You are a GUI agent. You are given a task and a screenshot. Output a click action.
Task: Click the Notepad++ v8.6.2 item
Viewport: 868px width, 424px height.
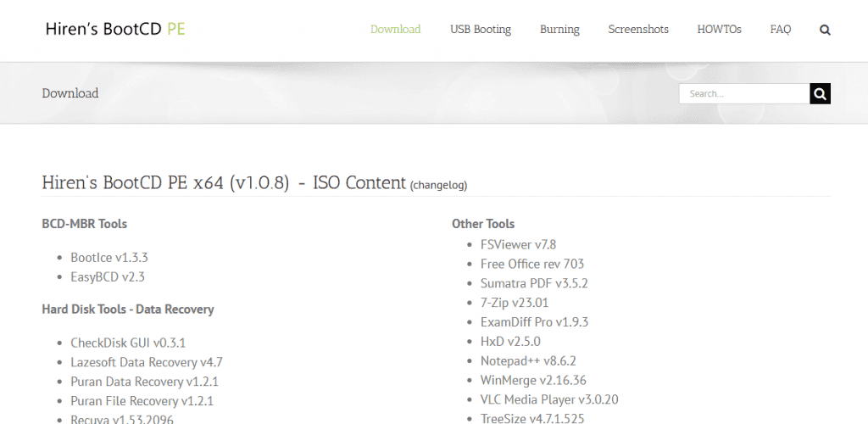[x=528, y=361]
